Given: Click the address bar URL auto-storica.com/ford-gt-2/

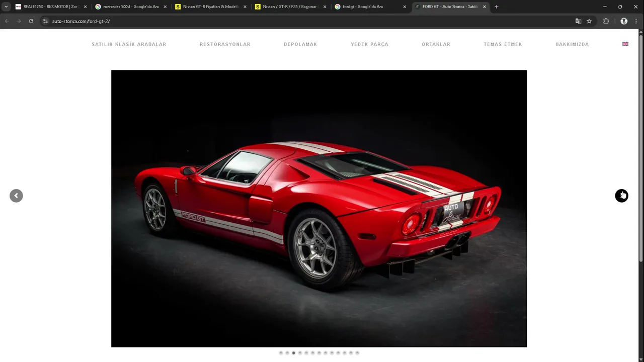Looking at the screenshot, I should pyautogui.click(x=81, y=21).
